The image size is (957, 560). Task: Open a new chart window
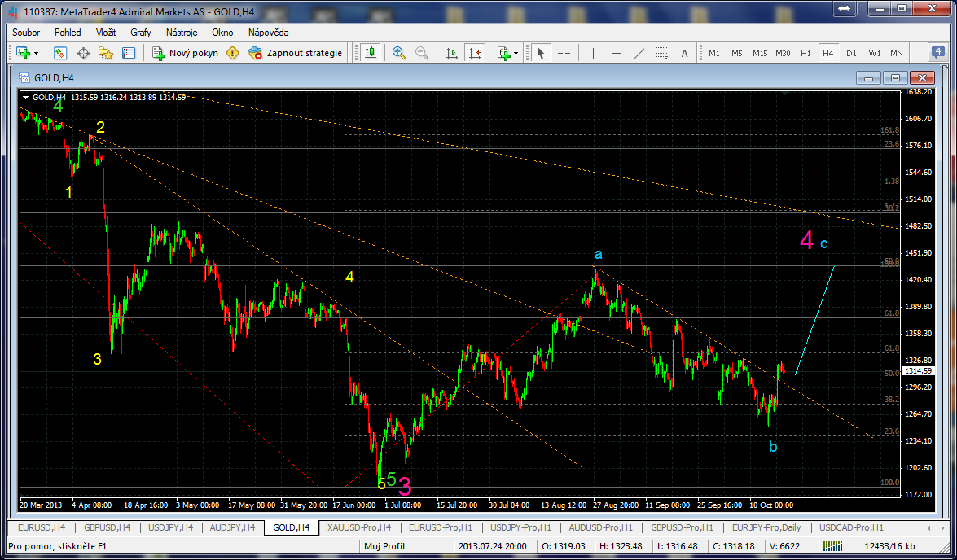(23, 53)
